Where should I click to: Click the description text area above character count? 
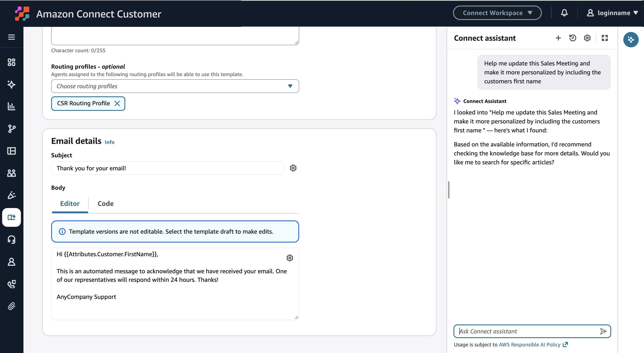(175, 36)
